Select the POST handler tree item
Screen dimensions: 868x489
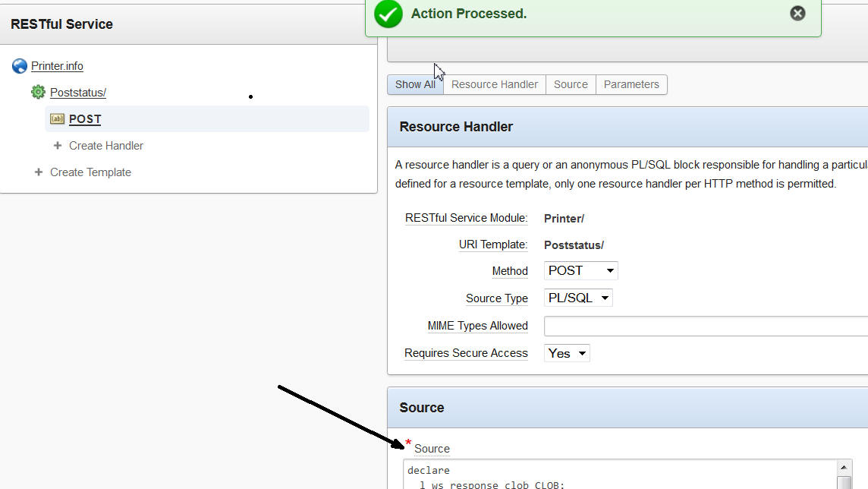click(x=85, y=119)
